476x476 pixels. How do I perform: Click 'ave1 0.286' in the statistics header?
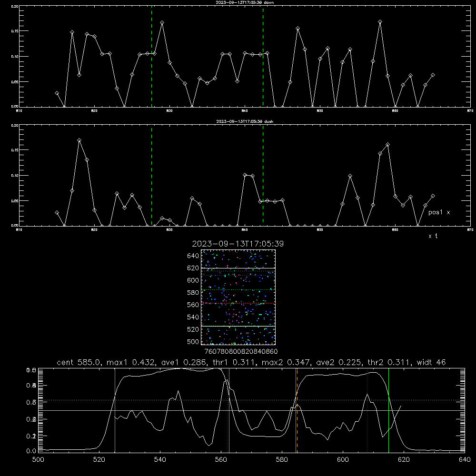(x=184, y=362)
